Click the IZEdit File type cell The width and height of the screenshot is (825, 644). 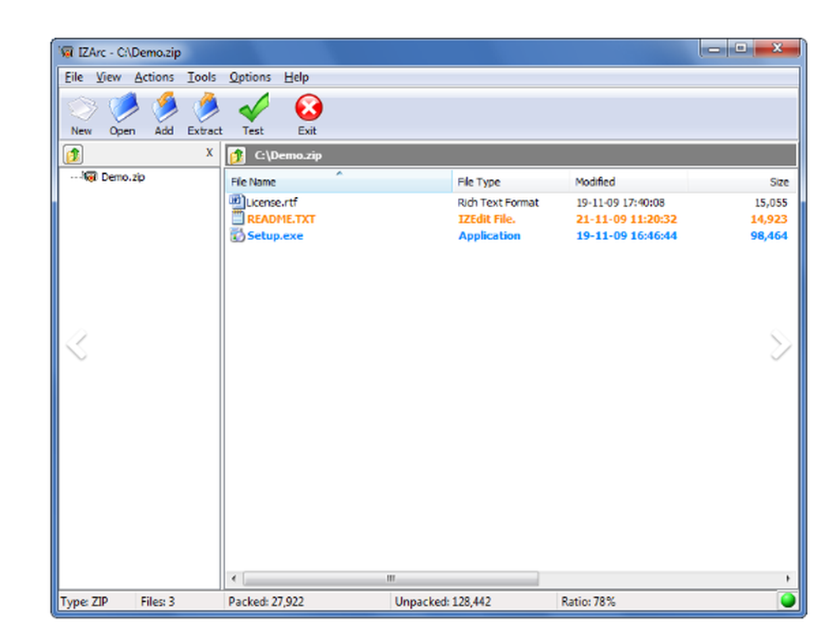pyautogui.click(x=487, y=219)
